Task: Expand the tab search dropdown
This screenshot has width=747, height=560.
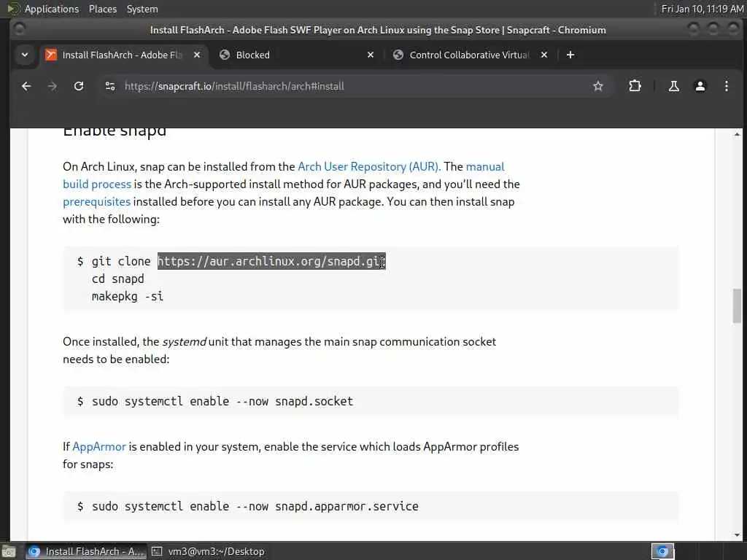Action: click(x=25, y=55)
